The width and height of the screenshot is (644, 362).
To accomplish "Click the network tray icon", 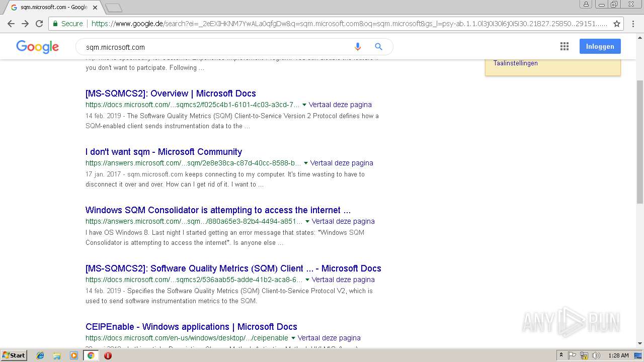I will pos(584,355).
